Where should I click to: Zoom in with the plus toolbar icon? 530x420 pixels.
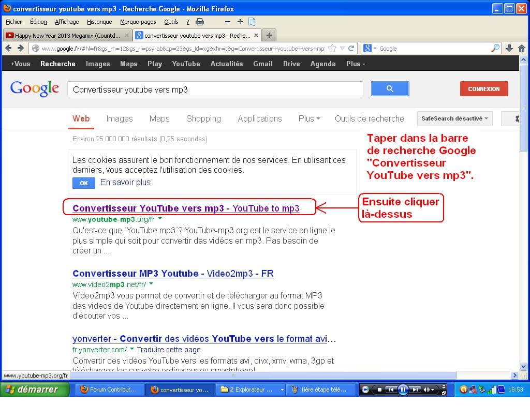coord(240,22)
